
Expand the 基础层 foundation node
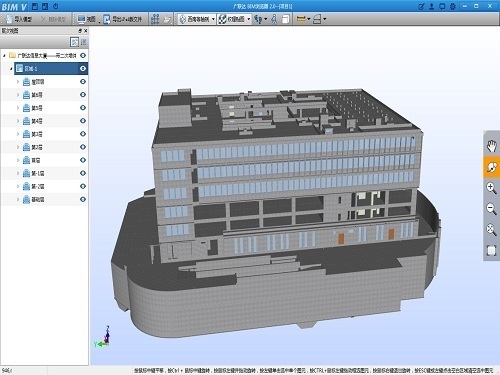(x=18, y=199)
